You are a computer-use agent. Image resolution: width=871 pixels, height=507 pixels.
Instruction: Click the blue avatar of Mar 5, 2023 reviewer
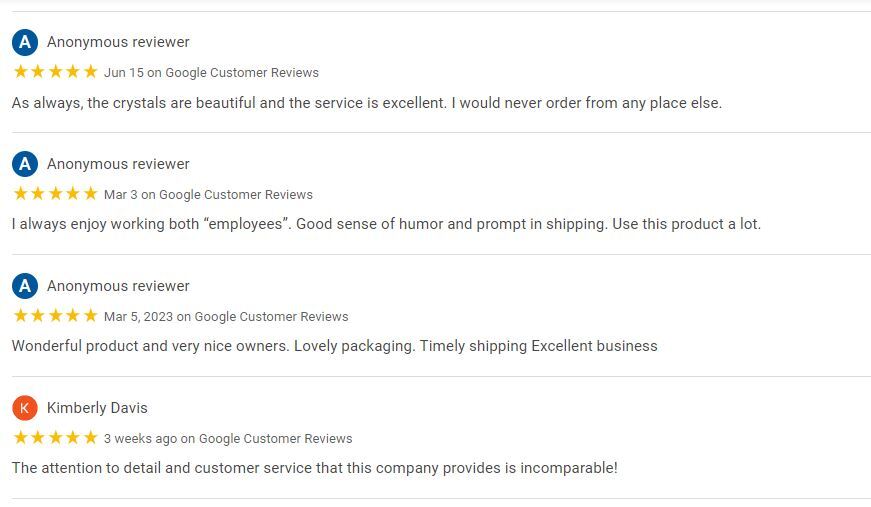tap(25, 286)
